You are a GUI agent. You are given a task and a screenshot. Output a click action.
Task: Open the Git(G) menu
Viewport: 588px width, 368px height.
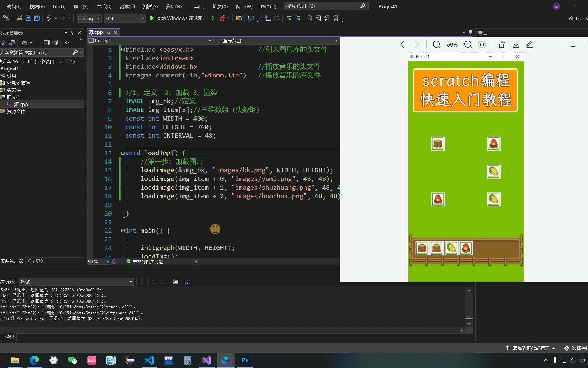(x=59, y=6)
